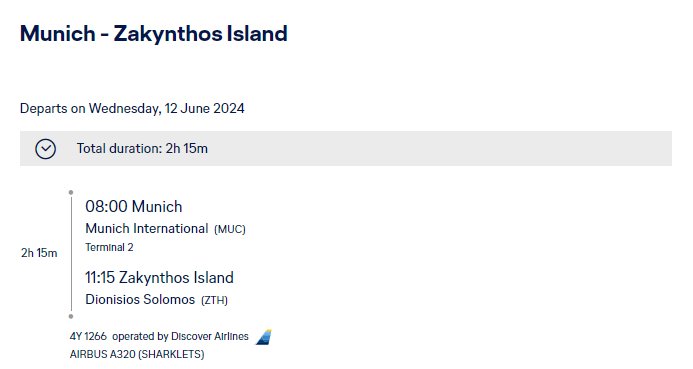Click the Discover Airlines tail logo icon
This screenshot has width=693, height=369.
[x=263, y=337]
